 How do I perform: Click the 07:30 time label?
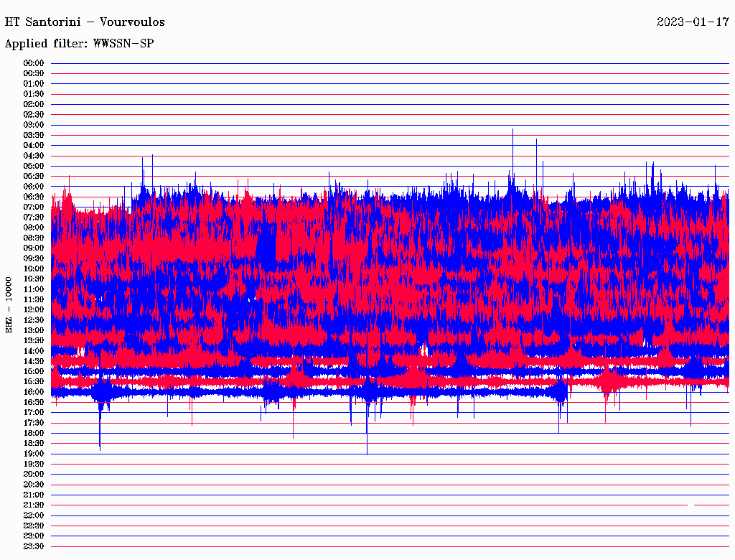[34, 218]
